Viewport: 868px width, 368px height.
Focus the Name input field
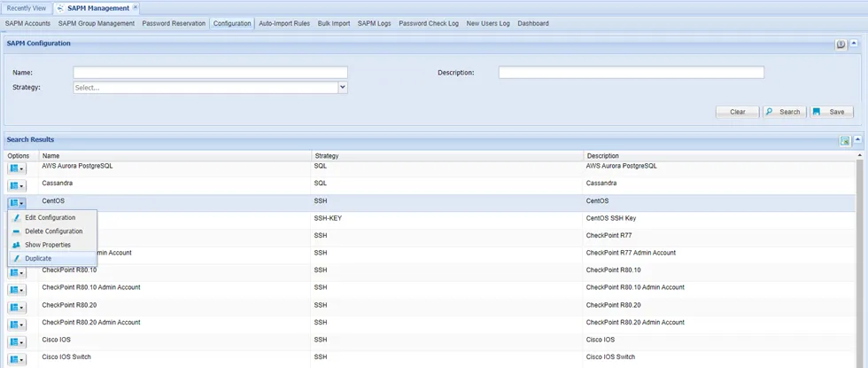pos(211,73)
